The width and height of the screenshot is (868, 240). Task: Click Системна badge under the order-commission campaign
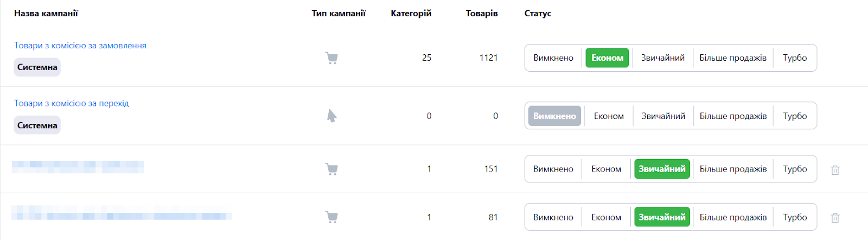[x=37, y=67]
